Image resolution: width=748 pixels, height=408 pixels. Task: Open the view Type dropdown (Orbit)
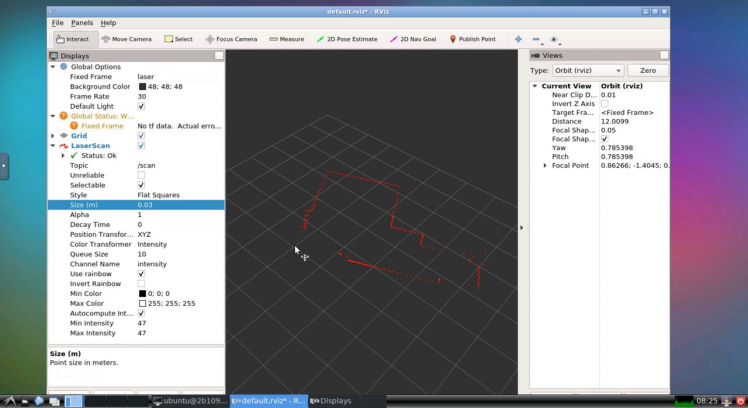coord(589,71)
